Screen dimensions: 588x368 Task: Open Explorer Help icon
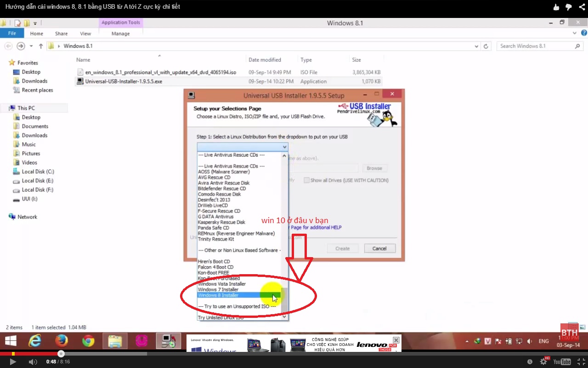point(584,33)
